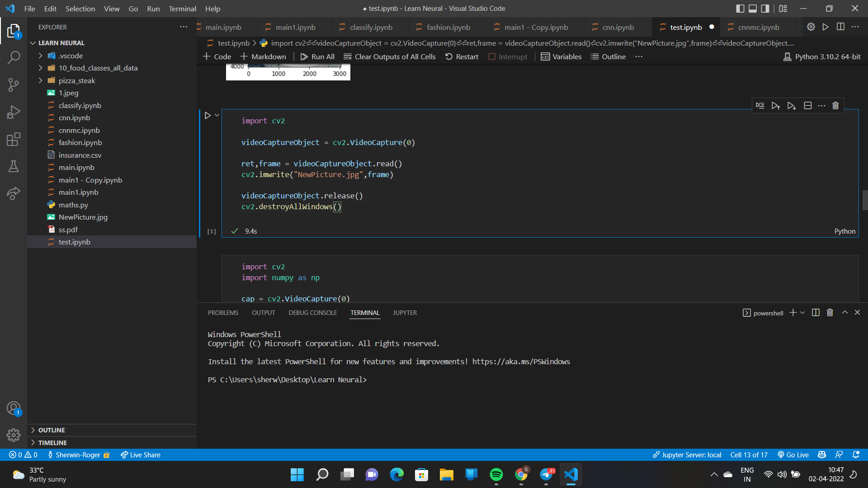Viewport: 868px width, 488px height.
Task: Open Run and Debug view
Action: pos(14,112)
